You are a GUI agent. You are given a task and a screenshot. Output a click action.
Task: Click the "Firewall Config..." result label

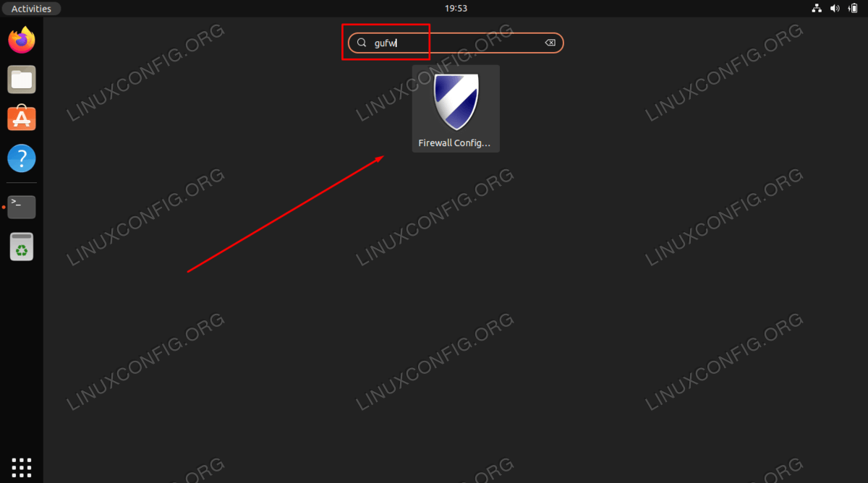[454, 143]
